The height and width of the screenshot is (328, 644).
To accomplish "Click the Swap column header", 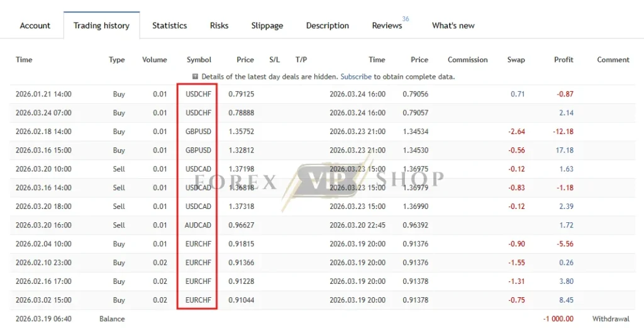I will [516, 60].
